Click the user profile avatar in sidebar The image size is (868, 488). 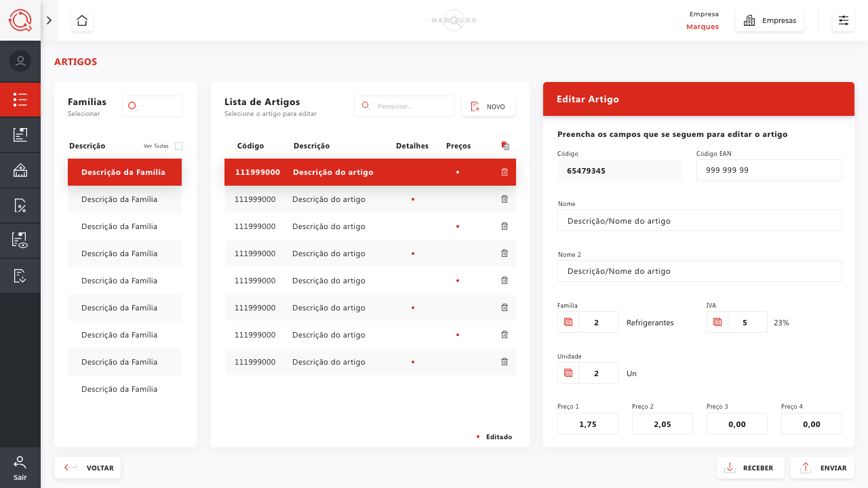click(x=20, y=61)
